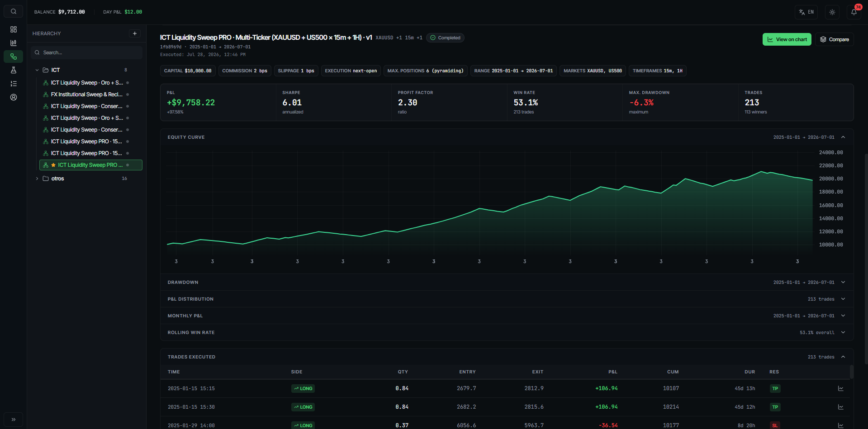The width and height of the screenshot is (868, 429).
Task: Open the chart analytics sidebar icon
Action: tap(14, 43)
